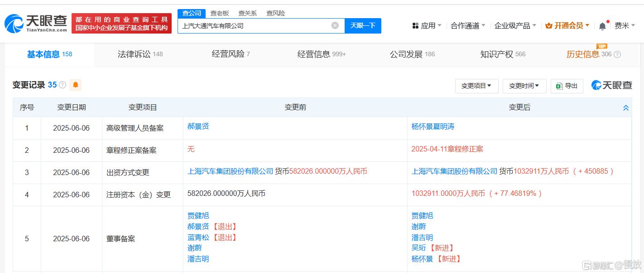Screen dimensions: 644x273
Task: Expand the 企业级产品 dropdown
Action: (x=515, y=26)
